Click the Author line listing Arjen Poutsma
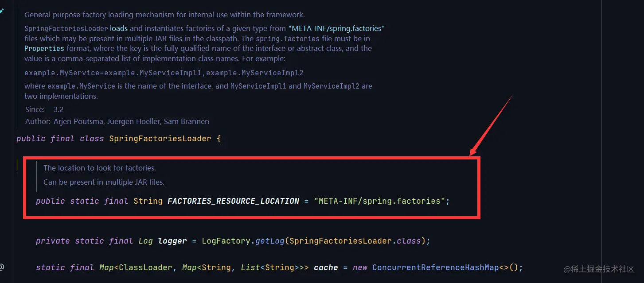644x283 pixels. point(117,121)
